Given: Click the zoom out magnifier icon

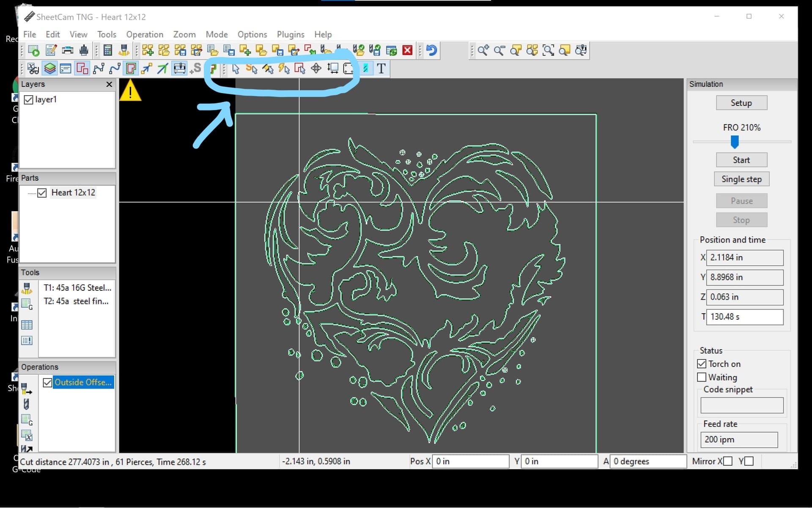Looking at the screenshot, I should coord(499,50).
